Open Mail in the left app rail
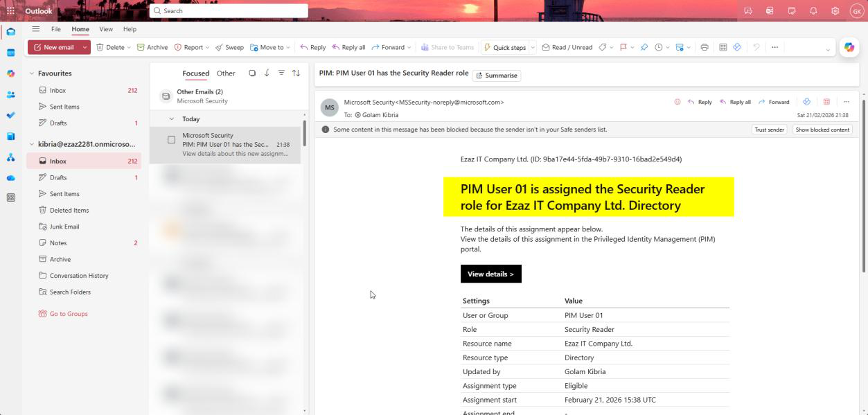Image resolution: width=868 pixels, height=415 pixels. click(10, 32)
